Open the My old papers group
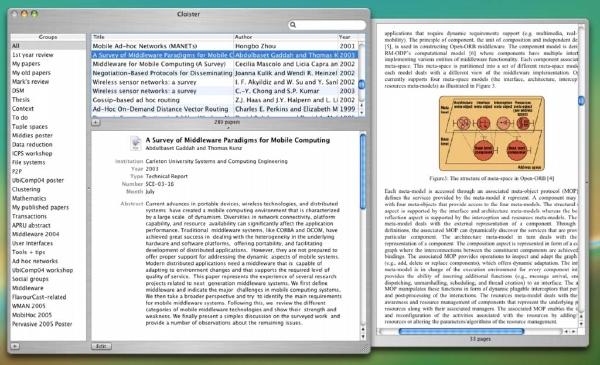Viewport: 600px width, 365px height. (48, 73)
